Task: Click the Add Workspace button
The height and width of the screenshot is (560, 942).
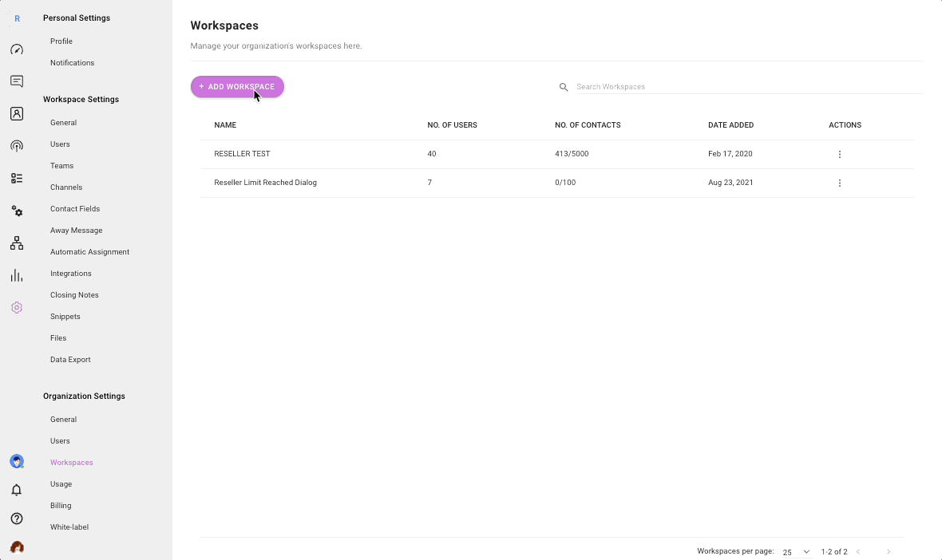Action: [237, 87]
